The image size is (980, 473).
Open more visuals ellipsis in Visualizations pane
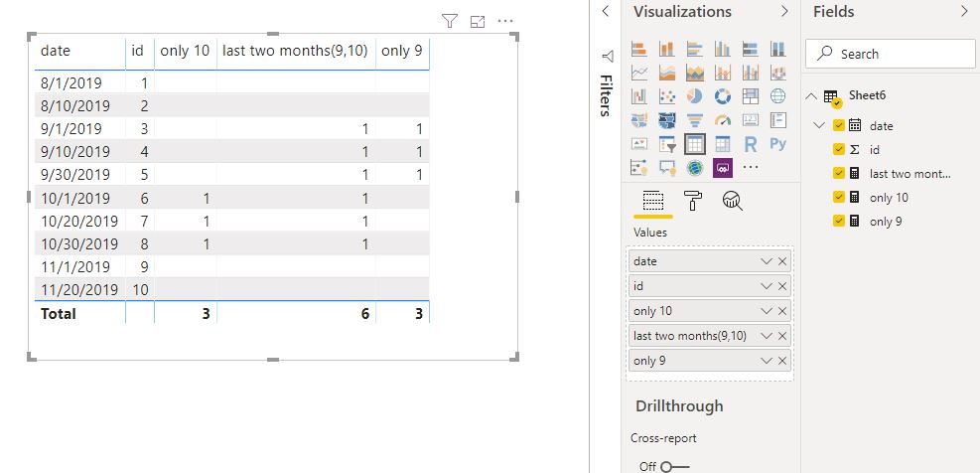[750, 168]
